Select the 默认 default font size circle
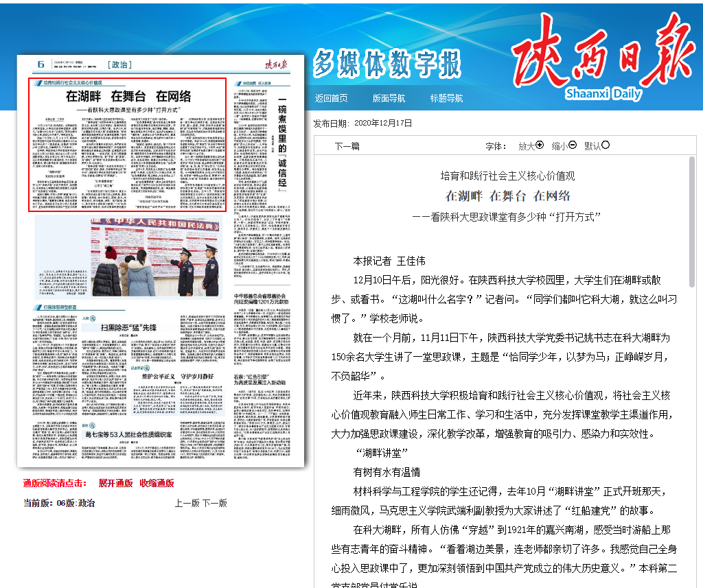This screenshot has width=703, height=588. coord(605,145)
